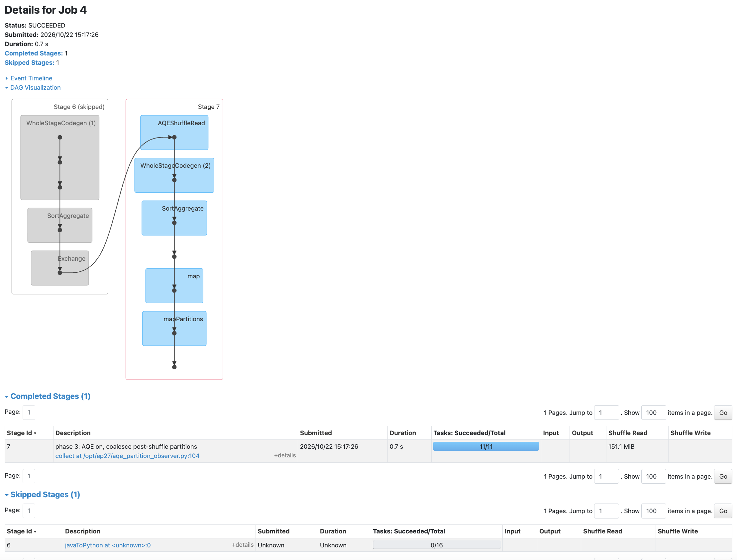Sort completed stages by Stage Id

click(21, 433)
